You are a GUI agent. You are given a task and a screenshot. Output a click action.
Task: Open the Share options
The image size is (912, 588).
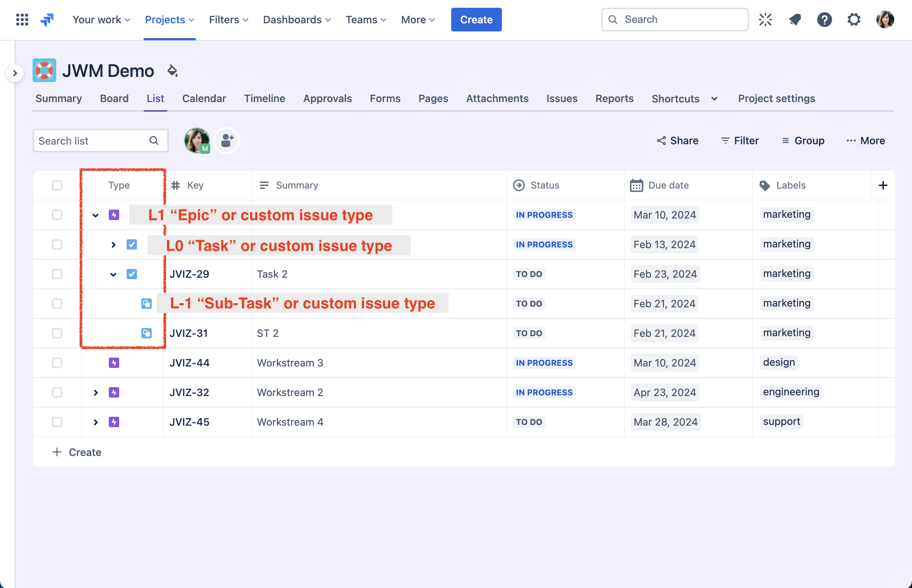coord(677,141)
